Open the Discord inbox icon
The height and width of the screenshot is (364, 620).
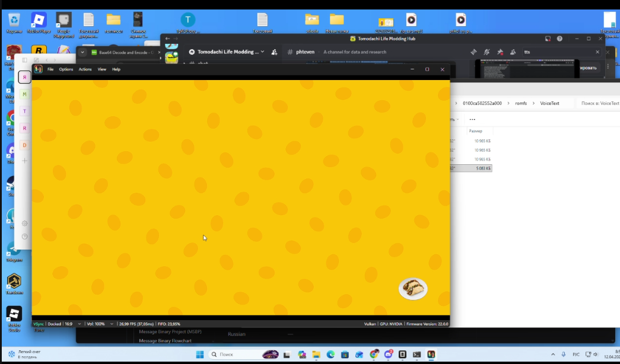coord(548,39)
